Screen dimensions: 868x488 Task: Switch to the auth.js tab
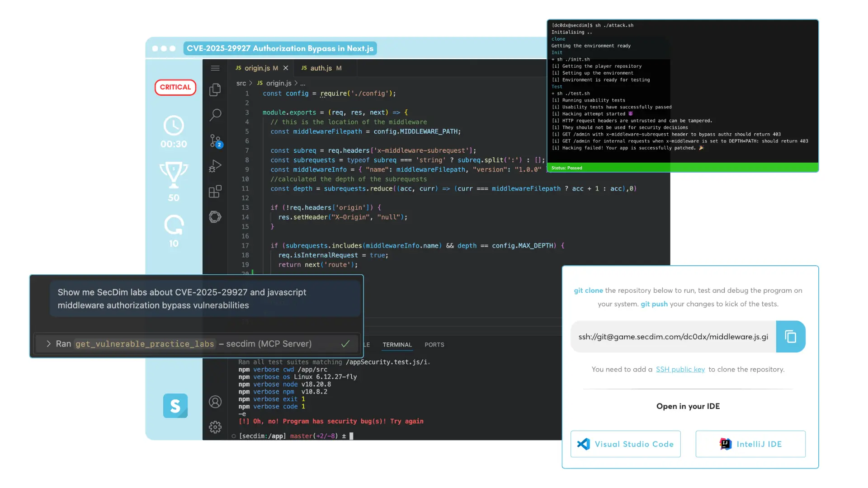pos(321,68)
